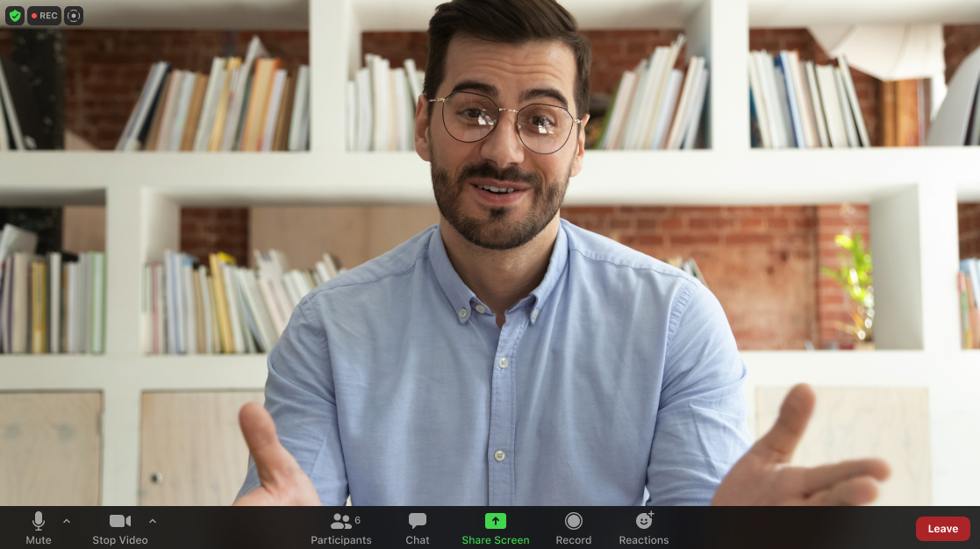Screen dimensions: 980x549
Task: Click the Stop Video text label
Action: tap(120, 540)
